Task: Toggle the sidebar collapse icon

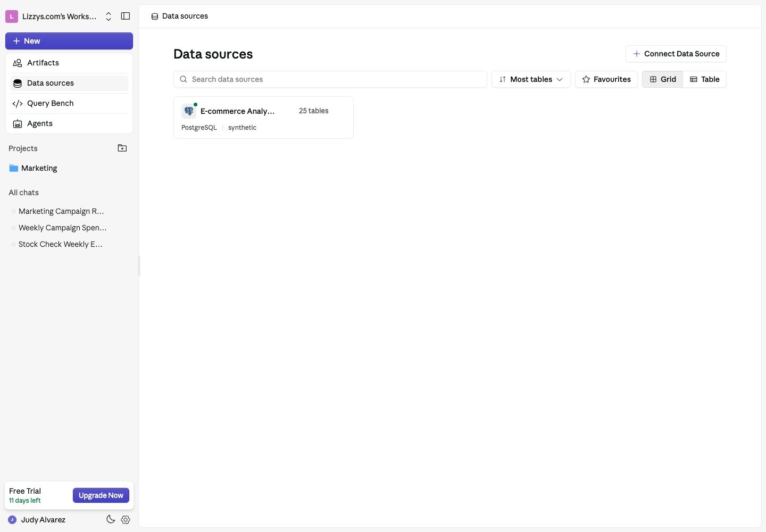Action: point(126,16)
